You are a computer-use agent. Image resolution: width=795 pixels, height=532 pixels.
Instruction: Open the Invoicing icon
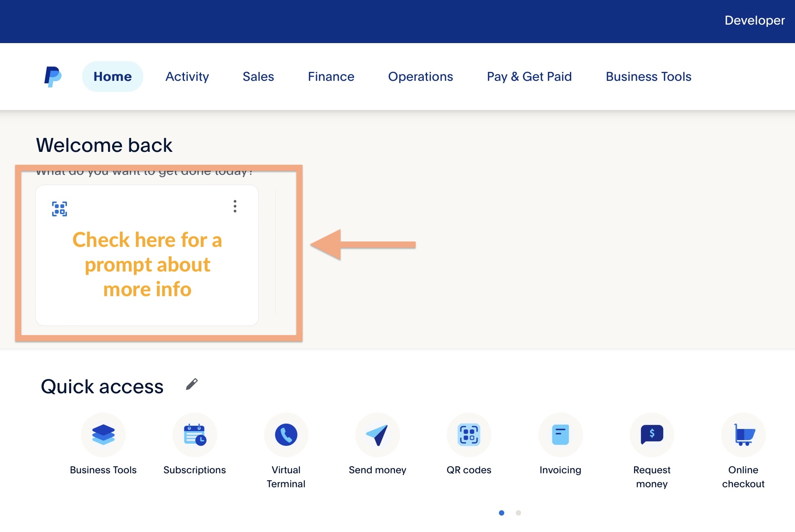[560, 435]
